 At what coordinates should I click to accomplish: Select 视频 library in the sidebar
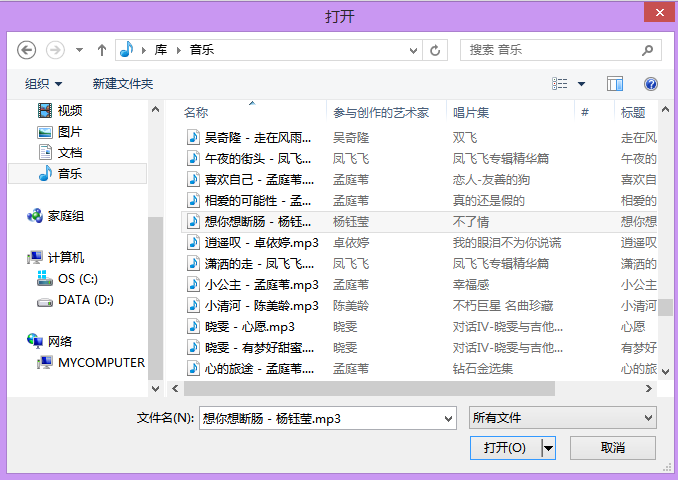(x=61, y=111)
